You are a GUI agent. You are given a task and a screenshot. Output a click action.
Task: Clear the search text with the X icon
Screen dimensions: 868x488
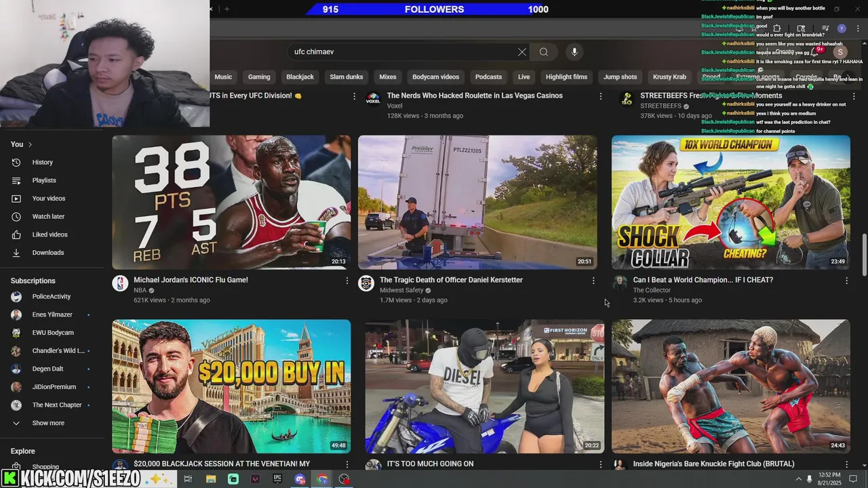pos(522,52)
